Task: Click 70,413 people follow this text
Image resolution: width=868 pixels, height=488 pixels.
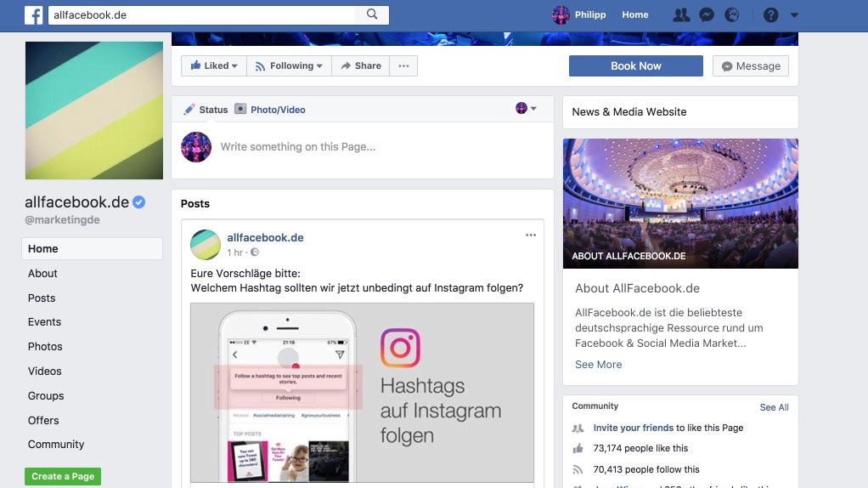Action: coord(646,469)
